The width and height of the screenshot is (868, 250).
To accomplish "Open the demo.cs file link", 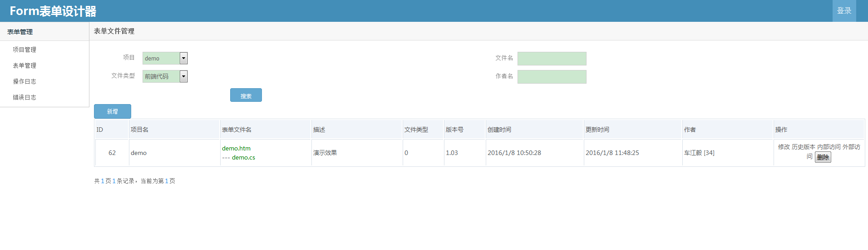I will (x=243, y=157).
